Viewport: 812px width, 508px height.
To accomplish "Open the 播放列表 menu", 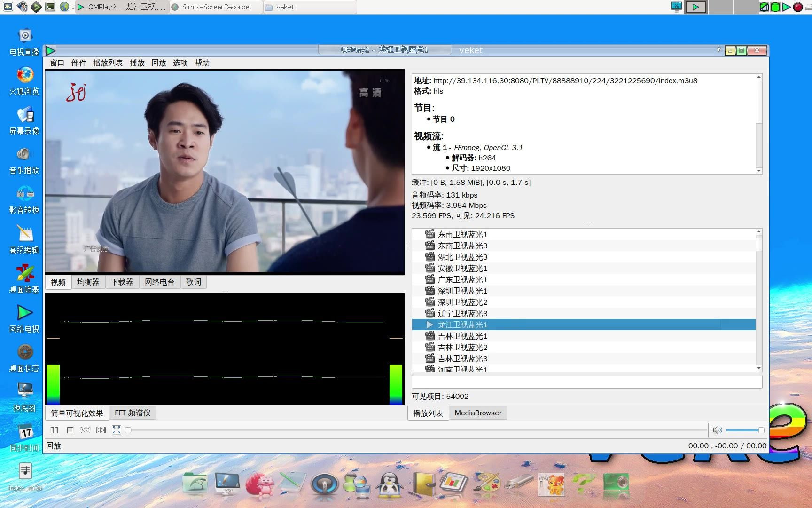I will pyautogui.click(x=108, y=63).
